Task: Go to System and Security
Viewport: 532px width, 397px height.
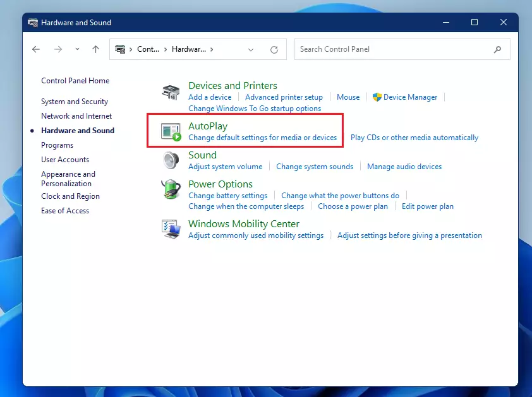Action: 75,102
